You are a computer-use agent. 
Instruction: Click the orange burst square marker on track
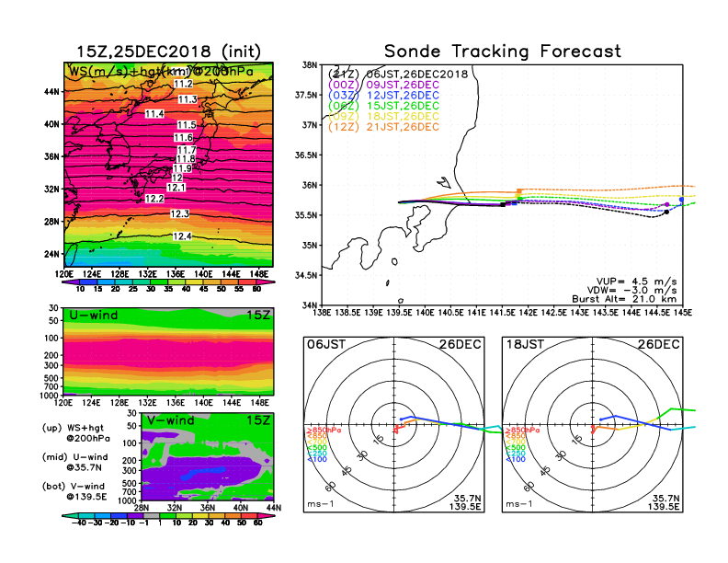(519, 191)
